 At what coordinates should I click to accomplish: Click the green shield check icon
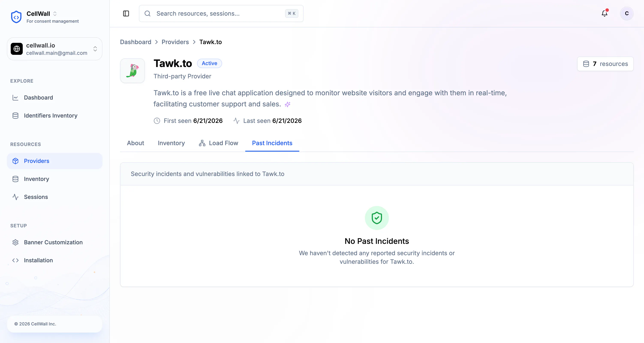pyautogui.click(x=377, y=218)
